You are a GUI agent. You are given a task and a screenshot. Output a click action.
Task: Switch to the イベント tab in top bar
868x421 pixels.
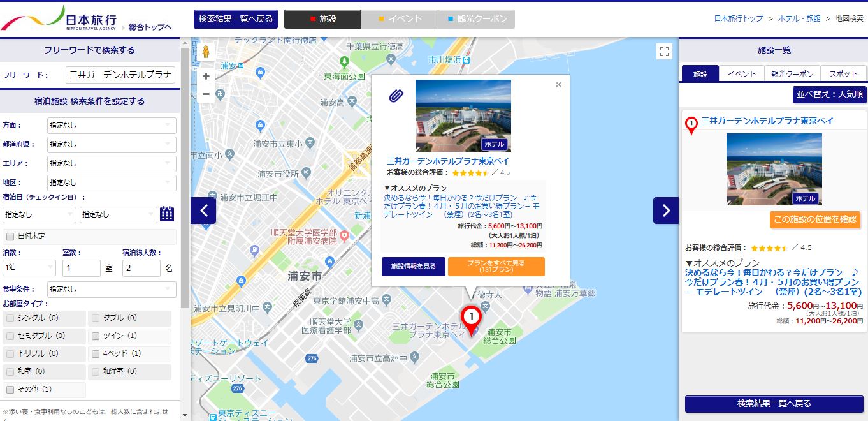point(400,19)
